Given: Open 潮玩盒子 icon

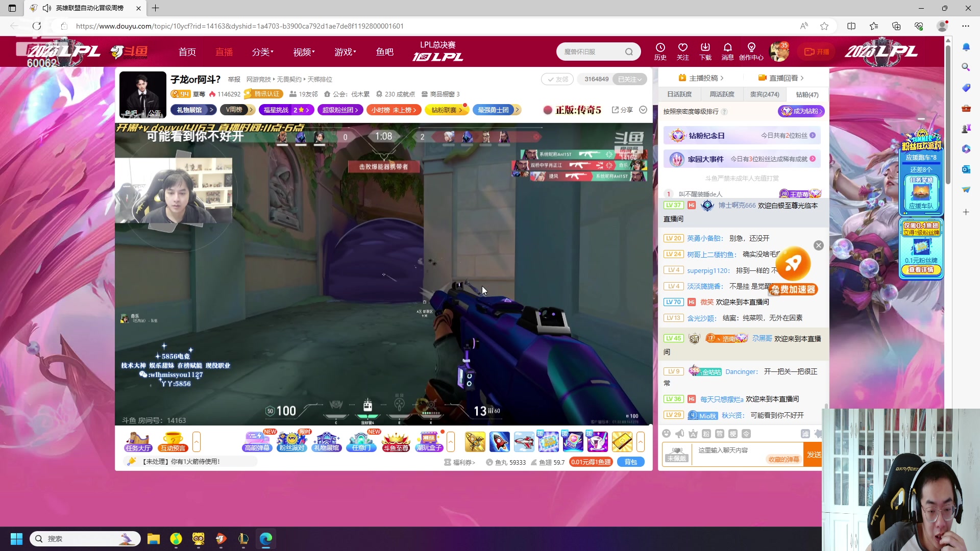Looking at the screenshot, I should [430, 442].
